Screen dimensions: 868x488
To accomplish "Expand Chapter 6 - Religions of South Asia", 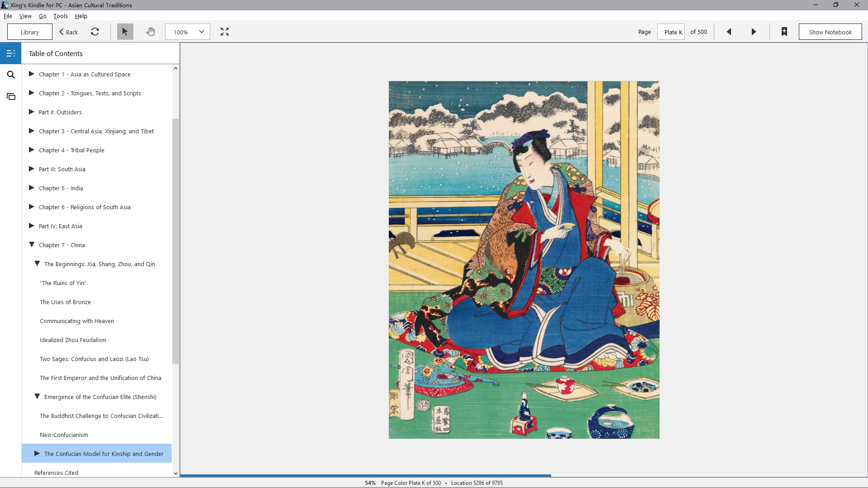I will coord(32,206).
